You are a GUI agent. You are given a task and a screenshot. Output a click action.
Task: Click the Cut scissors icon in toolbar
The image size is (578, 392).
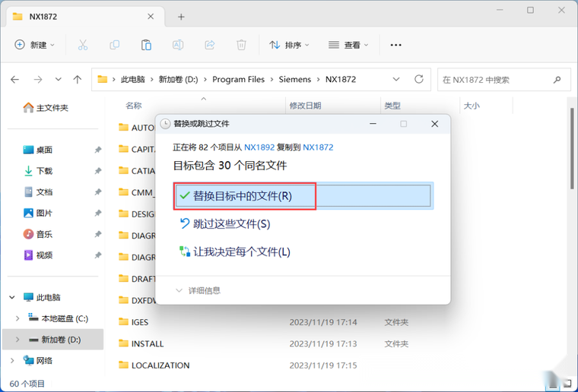pyautogui.click(x=83, y=45)
